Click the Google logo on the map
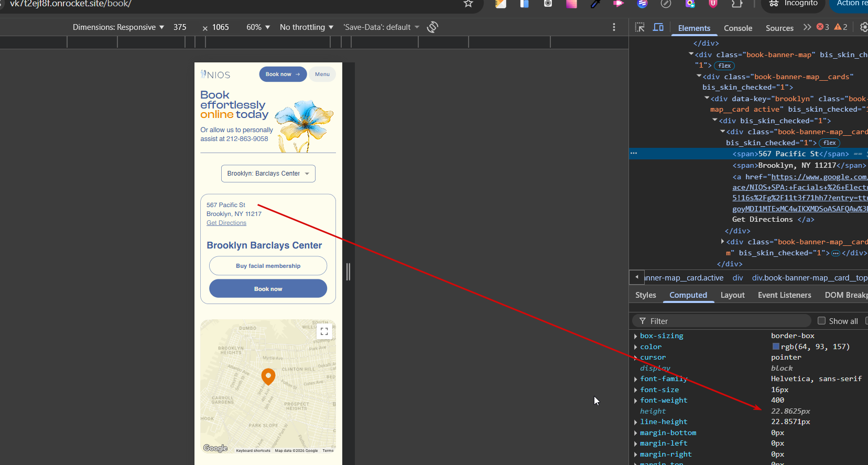868x465 pixels. [x=215, y=448]
